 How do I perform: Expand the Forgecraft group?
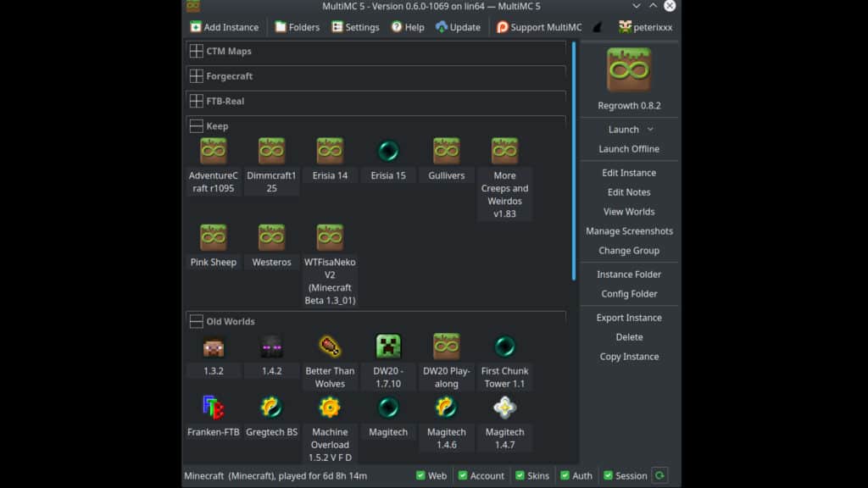click(196, 75)
